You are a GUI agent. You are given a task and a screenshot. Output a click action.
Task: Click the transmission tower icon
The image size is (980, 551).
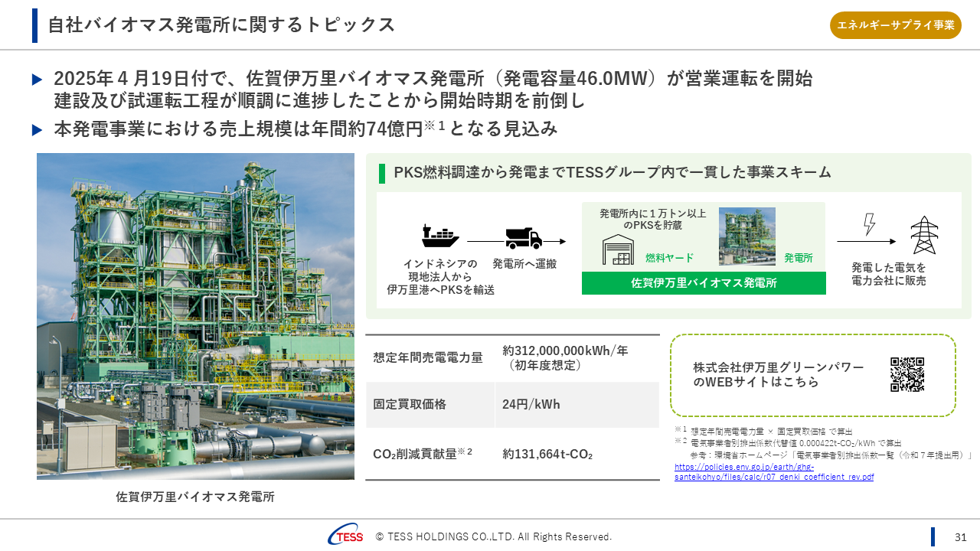(x=924, y=235)
